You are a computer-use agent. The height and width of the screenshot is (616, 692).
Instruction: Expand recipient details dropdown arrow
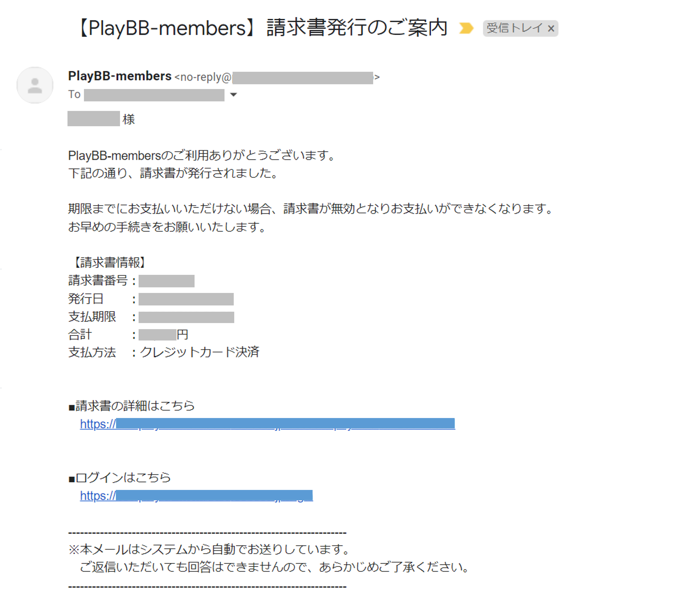click(233, 94)
